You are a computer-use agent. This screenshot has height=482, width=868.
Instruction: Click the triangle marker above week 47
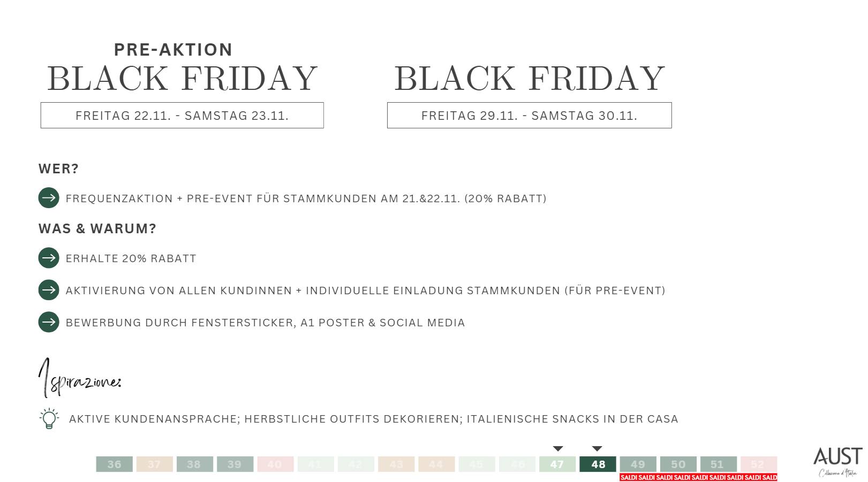[558, 449]
